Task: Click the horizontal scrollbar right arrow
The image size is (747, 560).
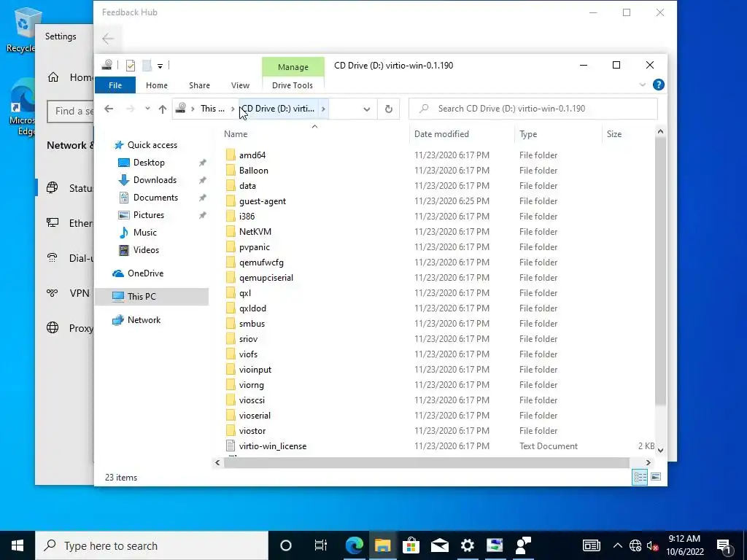Action: (x=648, y=462)
